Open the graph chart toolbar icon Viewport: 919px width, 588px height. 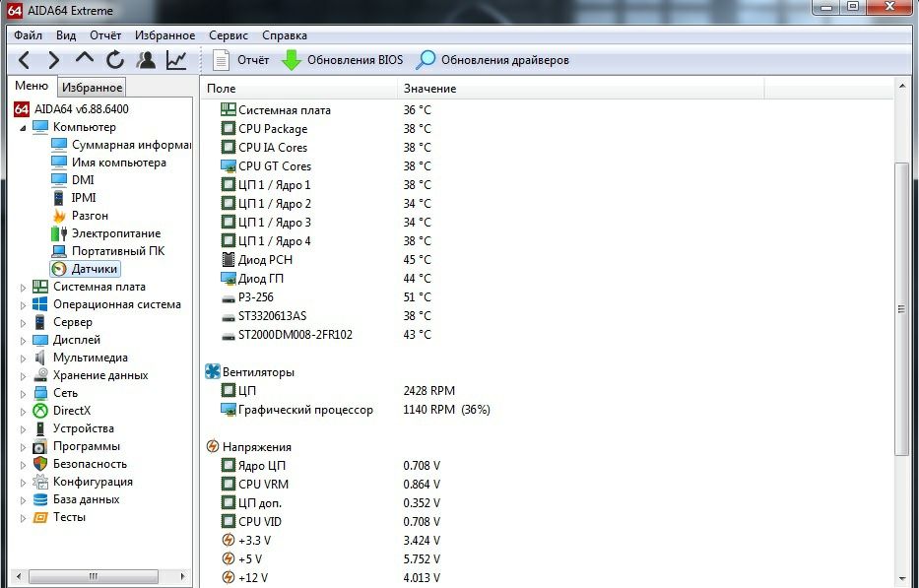coord(176,60)
